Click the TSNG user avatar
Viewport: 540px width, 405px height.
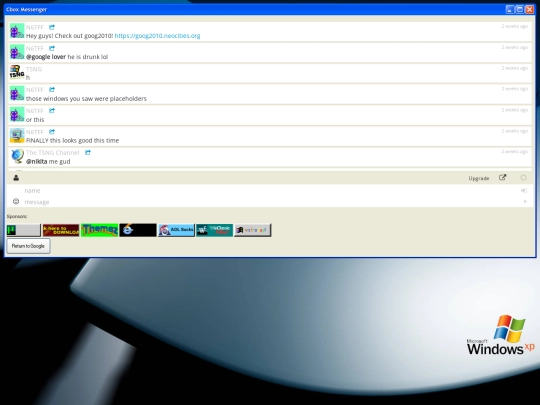click(17, 72)
